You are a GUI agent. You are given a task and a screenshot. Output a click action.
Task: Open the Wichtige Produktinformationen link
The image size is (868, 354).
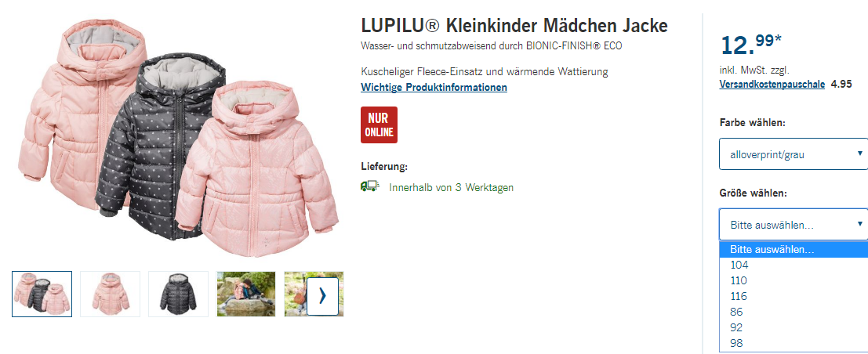[x=434, y=88]
